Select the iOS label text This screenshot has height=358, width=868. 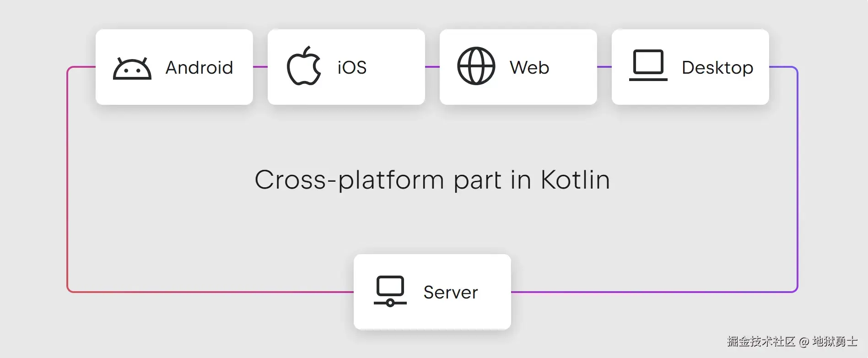352,68
